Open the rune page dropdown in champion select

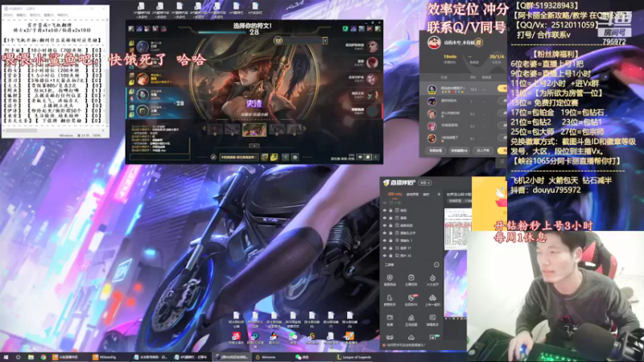238,157
